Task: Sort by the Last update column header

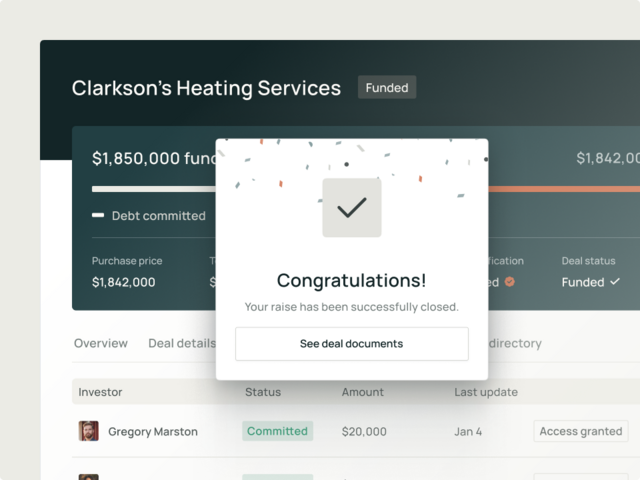Action: (486, 392)
